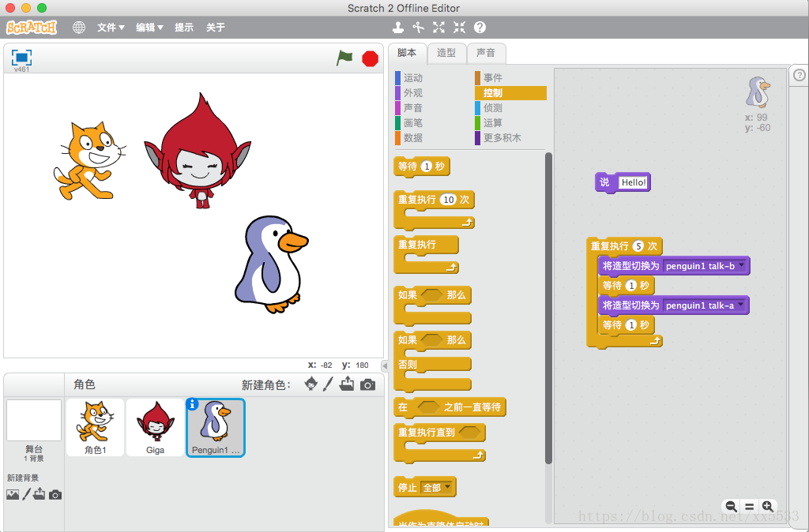
Task: Select the Duplicate stamp tool
Action: (398, 28)
